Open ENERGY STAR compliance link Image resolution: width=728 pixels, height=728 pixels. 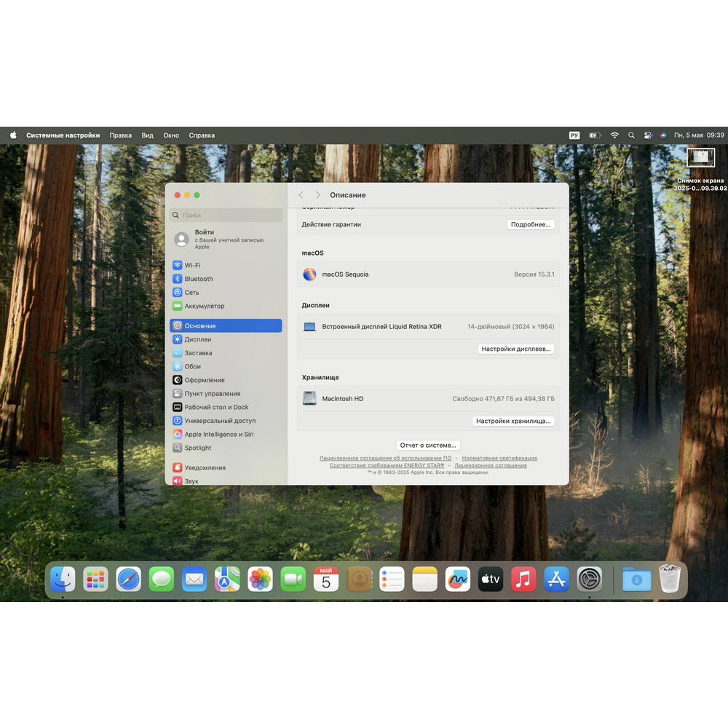(387, 465)
